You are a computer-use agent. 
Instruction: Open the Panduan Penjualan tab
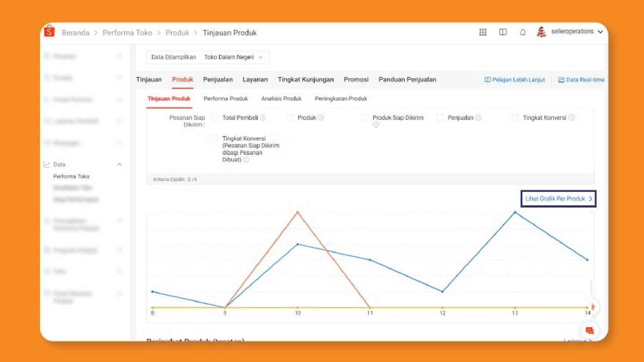point(408,79)
